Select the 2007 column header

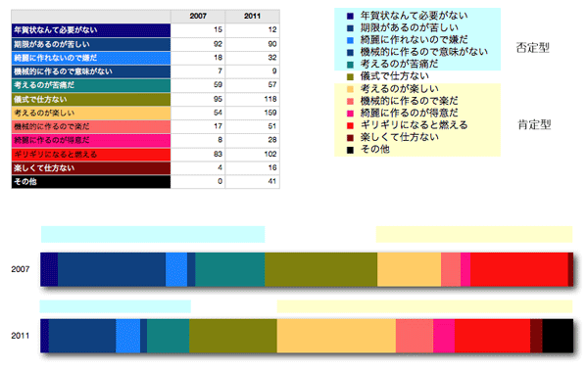point(198,16)
